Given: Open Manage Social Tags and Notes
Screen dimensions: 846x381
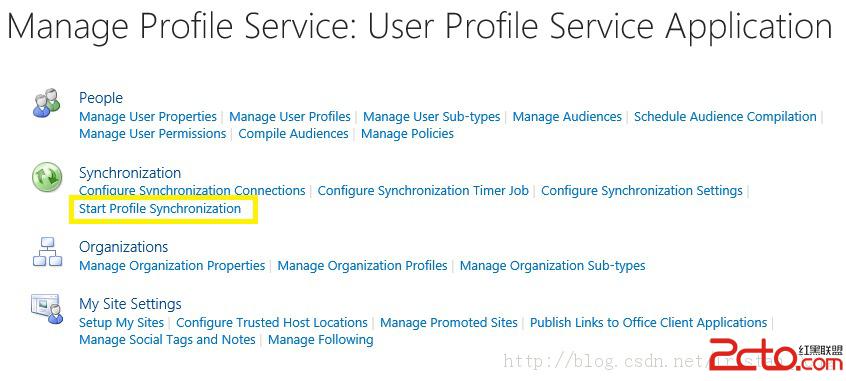Looking at the screenshot, I should [167, 339].
